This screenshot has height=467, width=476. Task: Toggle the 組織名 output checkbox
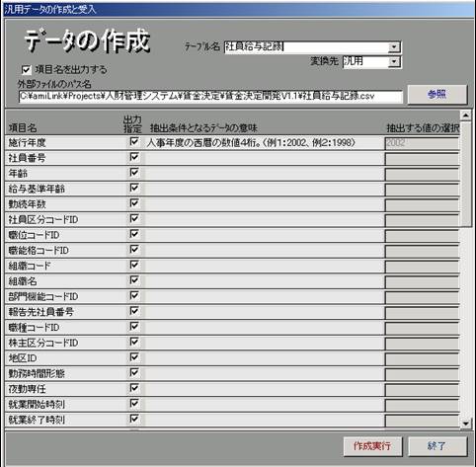[x=134, y=280]
